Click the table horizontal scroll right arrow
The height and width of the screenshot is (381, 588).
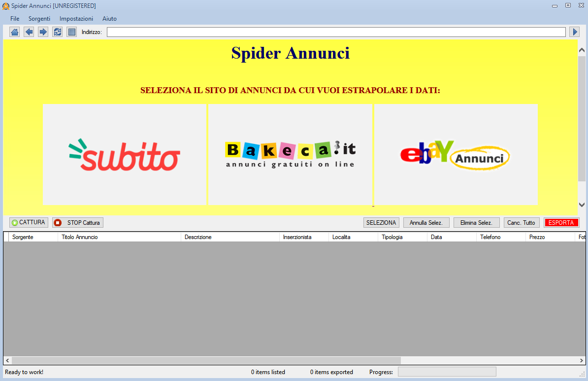click(x=581, y=360)
